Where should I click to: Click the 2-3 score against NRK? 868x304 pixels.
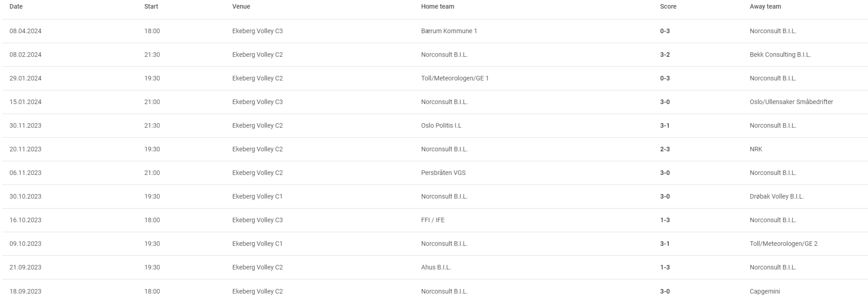[665, 149]
